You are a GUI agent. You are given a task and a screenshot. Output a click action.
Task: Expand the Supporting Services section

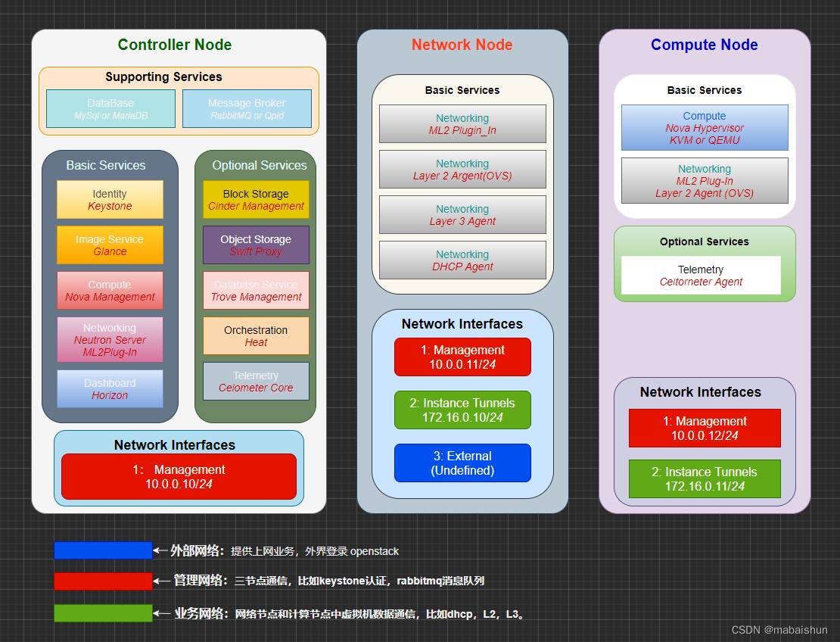(x=163, y=76)
